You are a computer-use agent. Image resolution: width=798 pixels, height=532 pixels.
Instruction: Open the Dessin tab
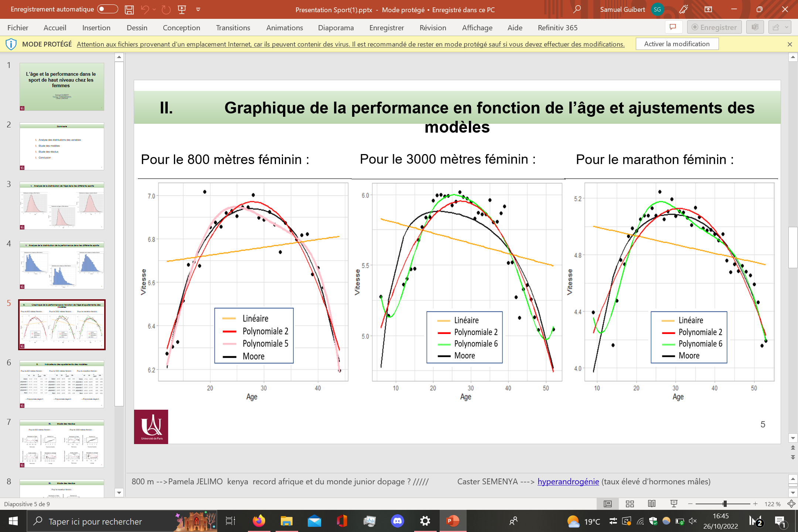pyautogui.click(x=137, y=28)
